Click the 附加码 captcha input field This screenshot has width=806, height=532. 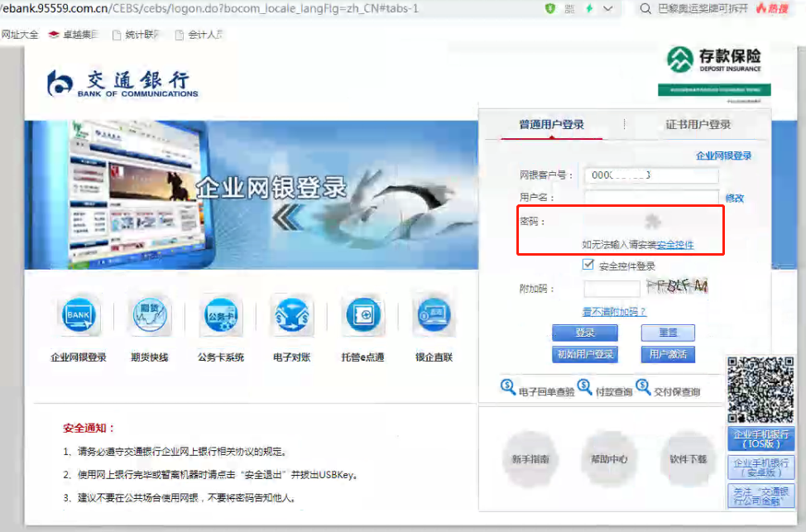[612, 289]
